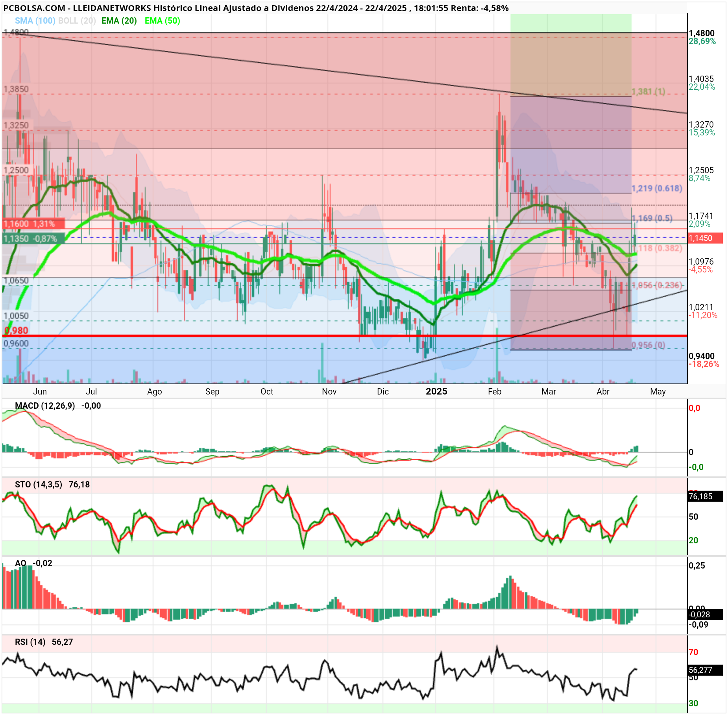The image size is (728, 715).
Task: Click the 0,25 AO axis label
Action: tap(697, 566)
